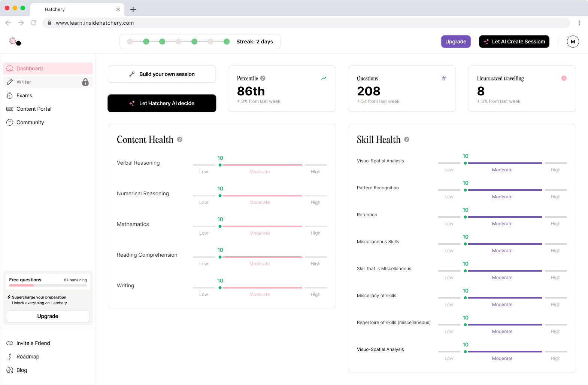Click the browser address bar
The image size is (588, 385).
[306, 23]
